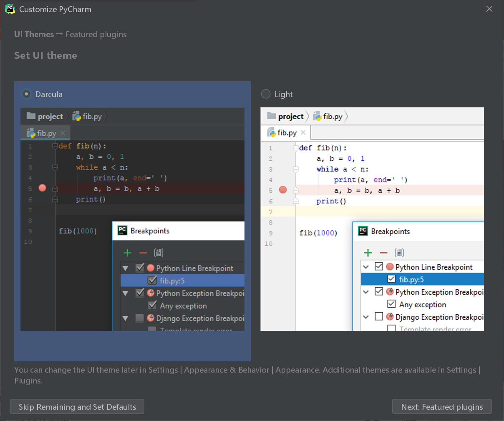Collapse Python Line Breakpoint triangle in Darcula preview
This screenshot has height=421, width=504.
click(125, 268)
